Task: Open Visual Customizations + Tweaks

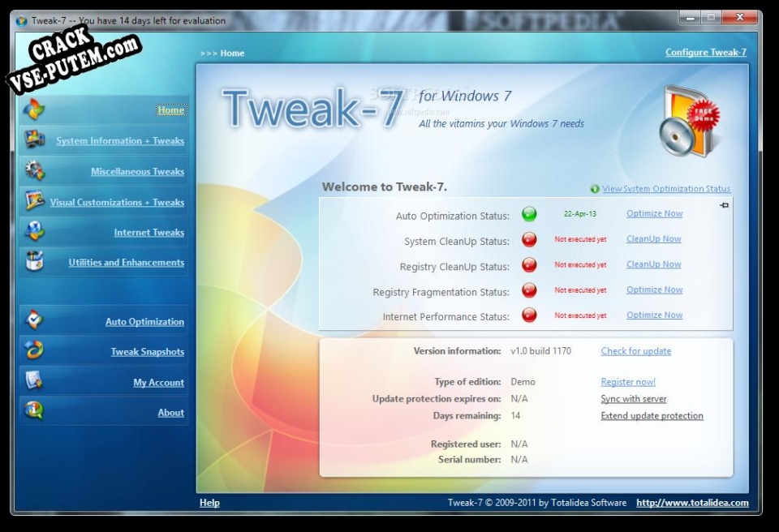Action: click(117, 202)
